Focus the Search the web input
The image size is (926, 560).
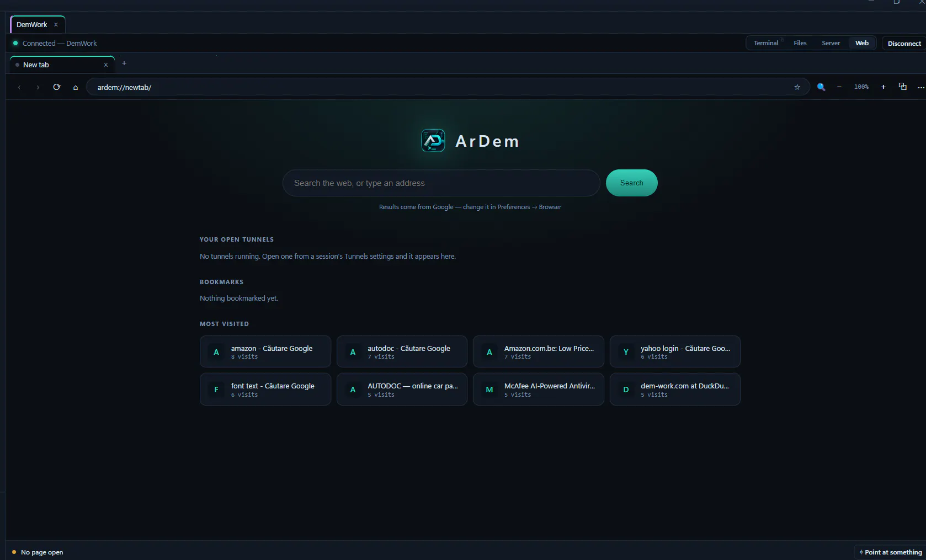[x=441, y=183]
